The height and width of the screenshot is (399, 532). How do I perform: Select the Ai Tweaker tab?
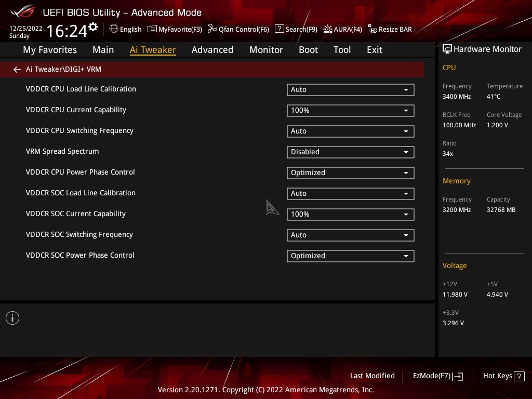point(153,50)
